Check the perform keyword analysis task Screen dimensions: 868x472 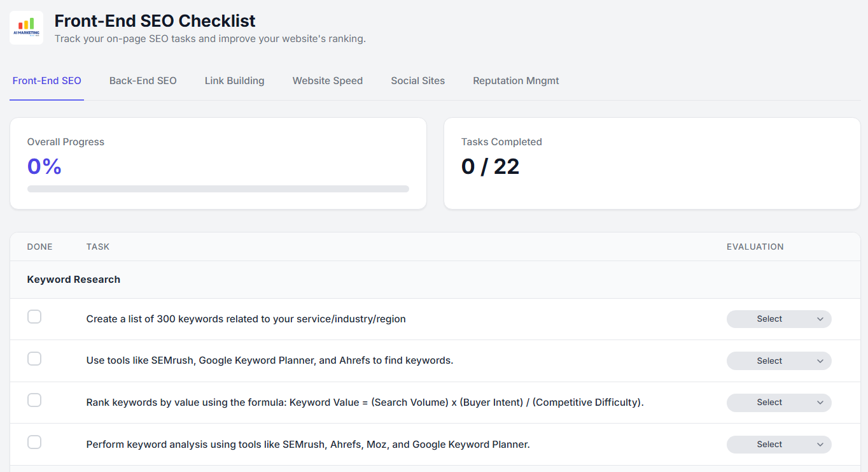click(x=34, y=442)
